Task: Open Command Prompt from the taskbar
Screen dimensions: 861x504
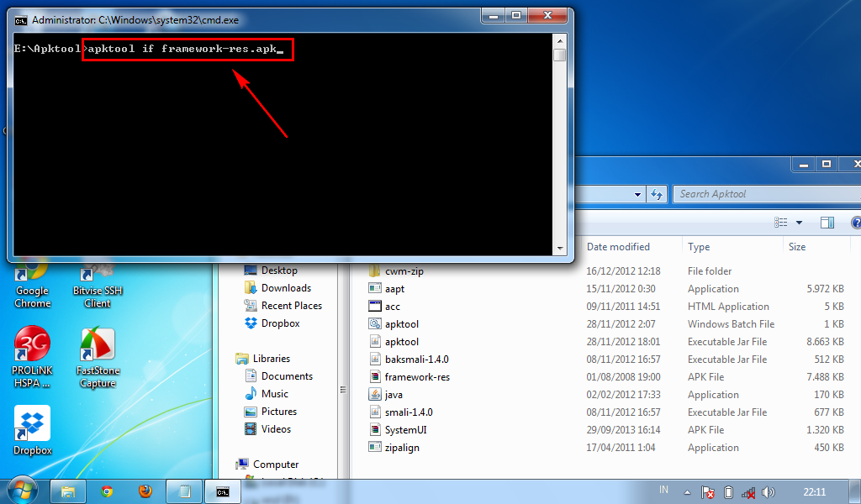Action: pos(223,491)
